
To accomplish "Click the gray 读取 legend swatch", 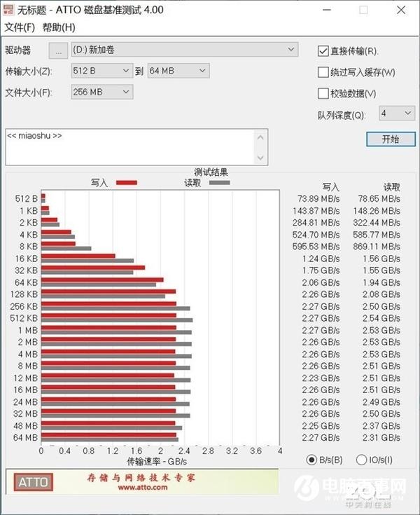I will (x=220, y=183).
